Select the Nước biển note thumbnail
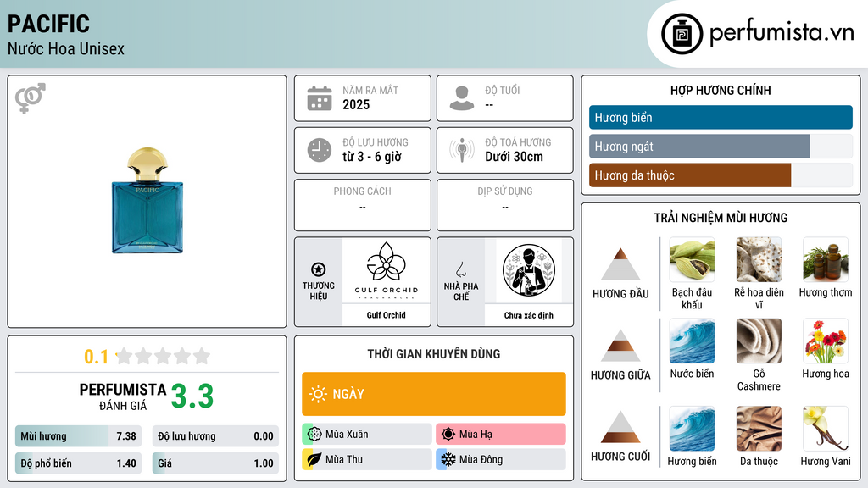 click(x=692, y=341)
